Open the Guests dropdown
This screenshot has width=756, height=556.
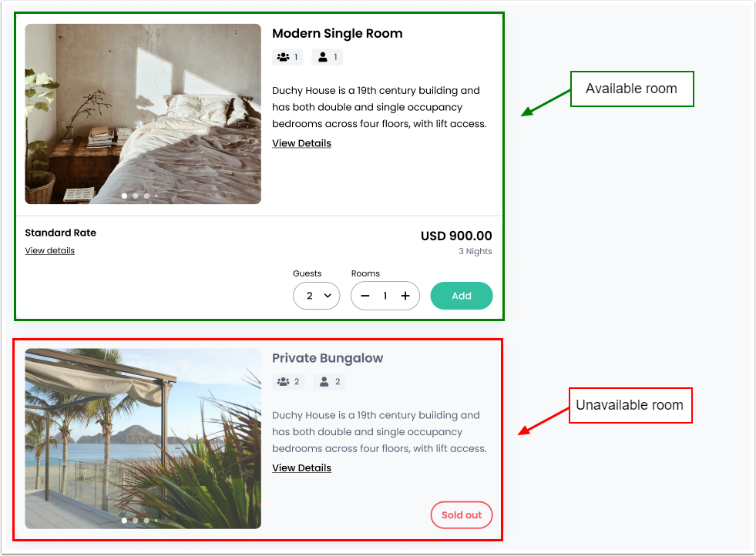pos(317,296)
